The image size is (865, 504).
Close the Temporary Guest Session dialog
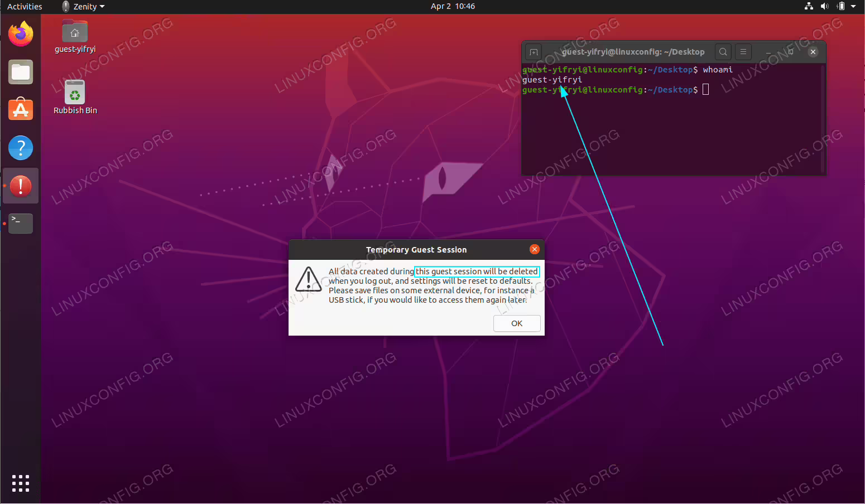tap(535, 249)
